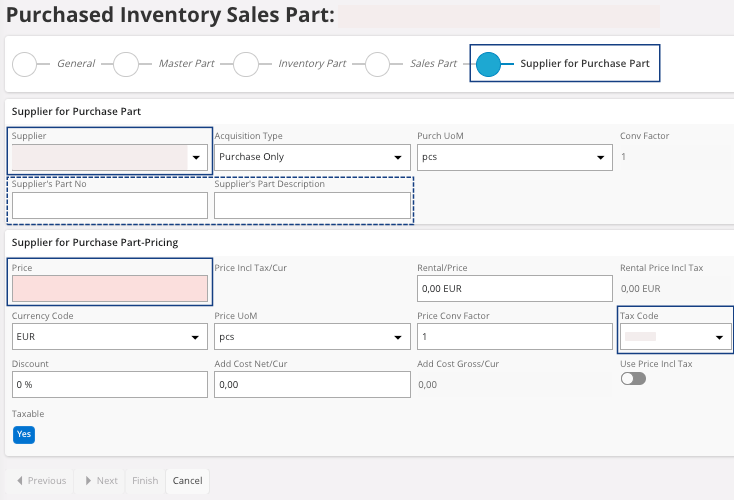Screen dimensions: 734x500
Task: Click the Inventory Part step circle
Action: (246, 64)
